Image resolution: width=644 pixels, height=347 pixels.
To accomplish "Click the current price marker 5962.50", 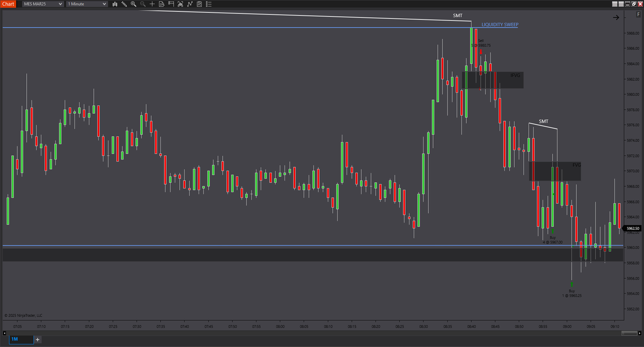I will point(633,228).
